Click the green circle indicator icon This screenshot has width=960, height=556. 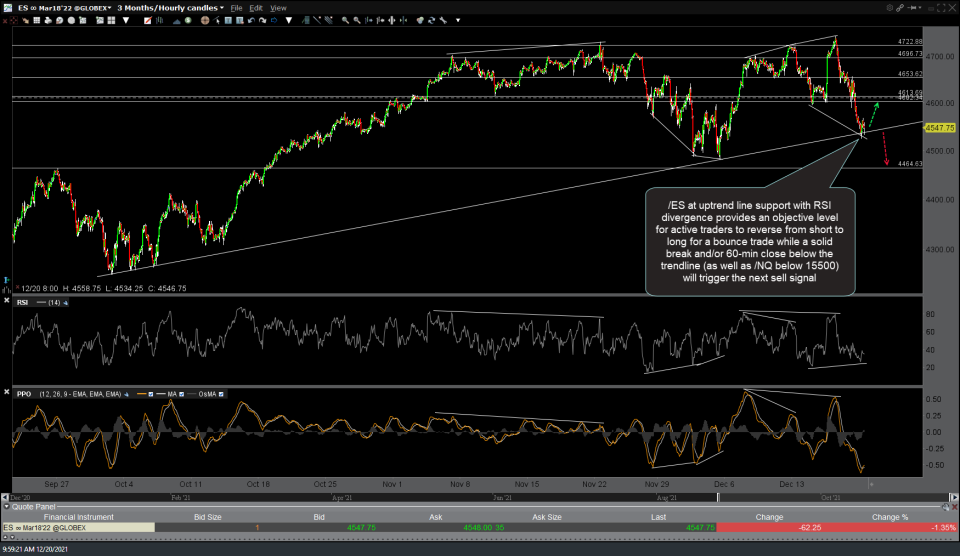(188, 20)
